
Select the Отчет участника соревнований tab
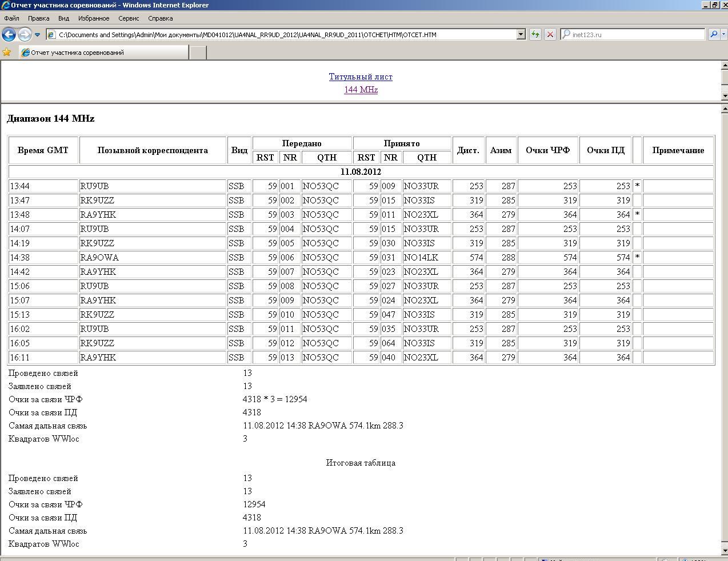pyautogui.click(x=103, y=53)
